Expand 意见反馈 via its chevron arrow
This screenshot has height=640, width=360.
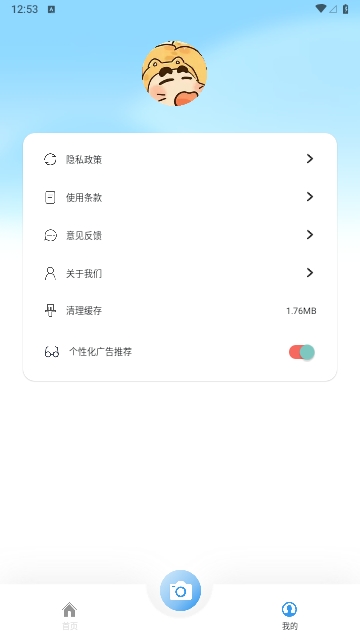tap(310, 235)
